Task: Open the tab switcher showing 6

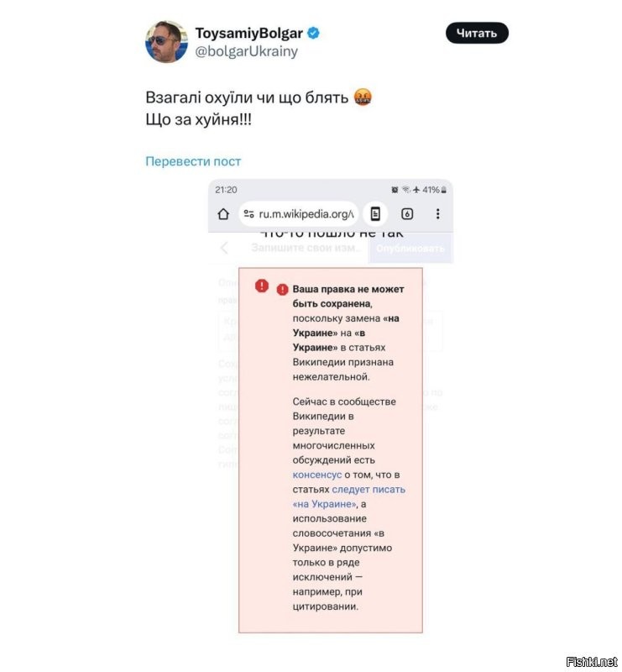Action: click(407, 213)
